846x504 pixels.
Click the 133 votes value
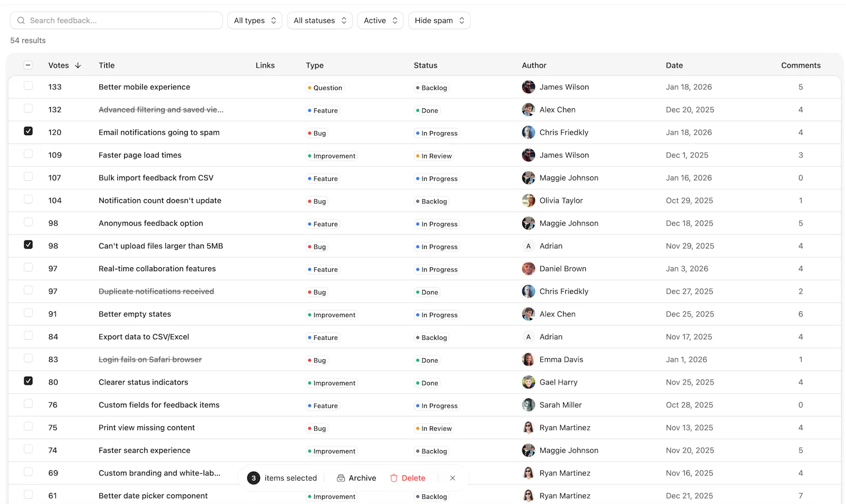pyautogui.click(x=55, y=87)
